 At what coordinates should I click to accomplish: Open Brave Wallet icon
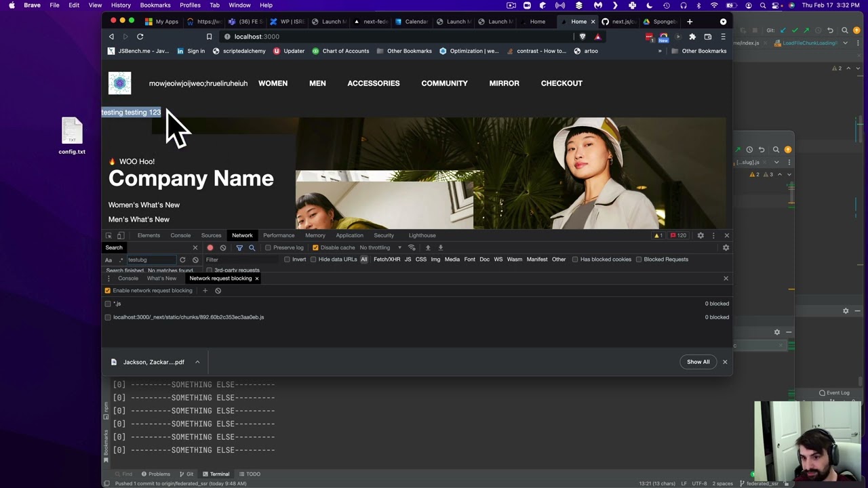(x=708, y=37)
